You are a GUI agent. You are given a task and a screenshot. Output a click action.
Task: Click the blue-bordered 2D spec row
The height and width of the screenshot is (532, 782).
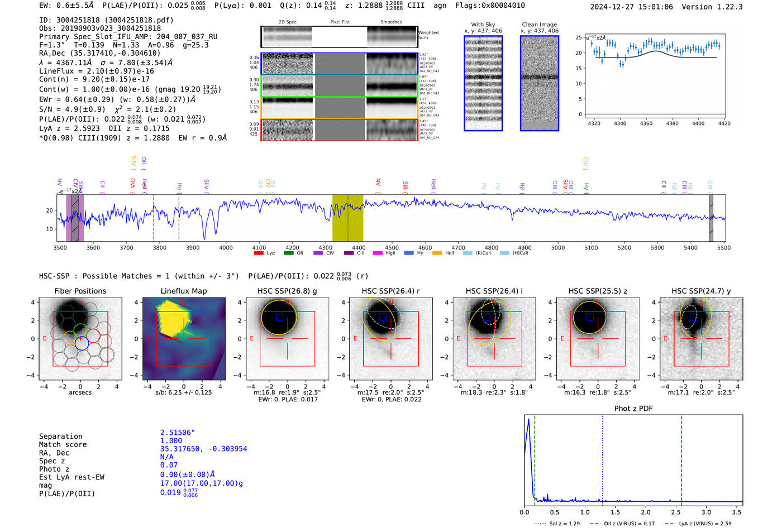pyautogui.click(x=339, y=64)
